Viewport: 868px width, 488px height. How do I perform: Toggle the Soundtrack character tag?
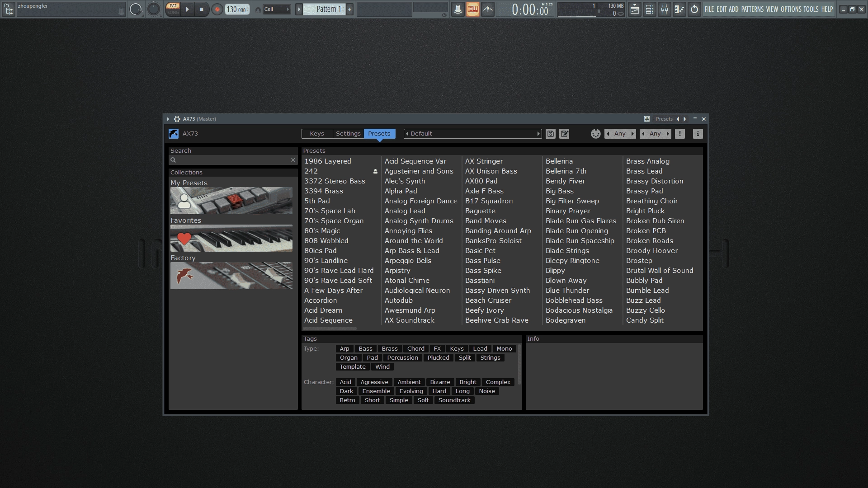coord(454,400)
